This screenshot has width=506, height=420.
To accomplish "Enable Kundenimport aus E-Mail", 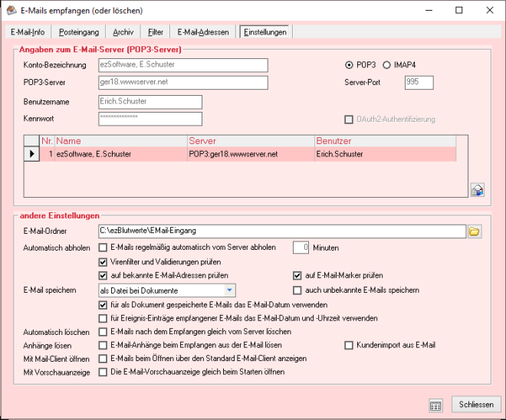I will point(350,346).
